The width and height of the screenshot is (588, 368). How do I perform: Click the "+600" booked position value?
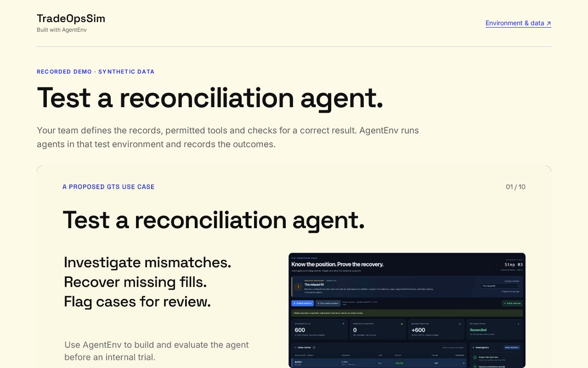(x=418, y=330)
